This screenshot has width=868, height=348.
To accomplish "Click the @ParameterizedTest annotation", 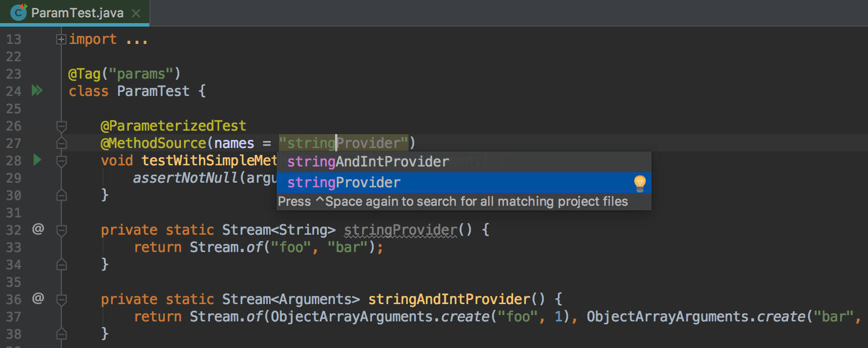I will pyautogui.click(x=174, y=126).
